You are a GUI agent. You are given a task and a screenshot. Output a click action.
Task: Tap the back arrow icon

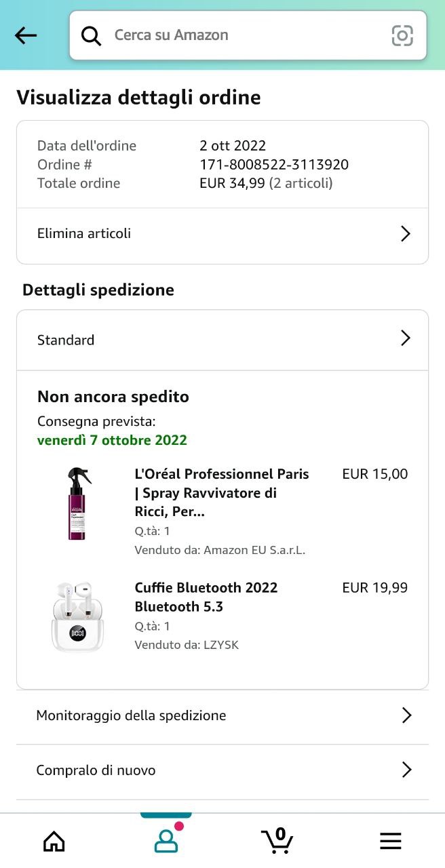(x=26, y=35)
